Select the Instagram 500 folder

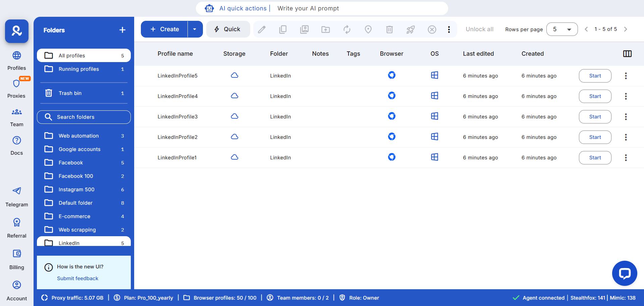pyautogui.click(x=76, y=190)
